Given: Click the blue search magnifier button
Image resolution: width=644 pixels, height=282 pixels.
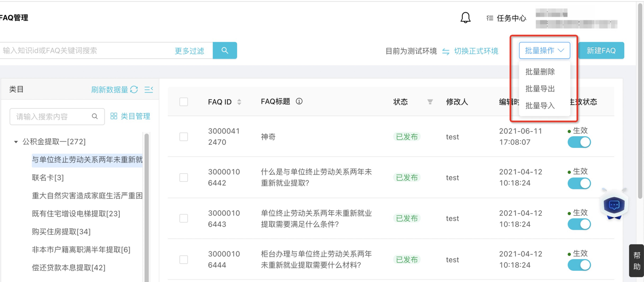Looking at the screenshot, I should coord(225,51).
